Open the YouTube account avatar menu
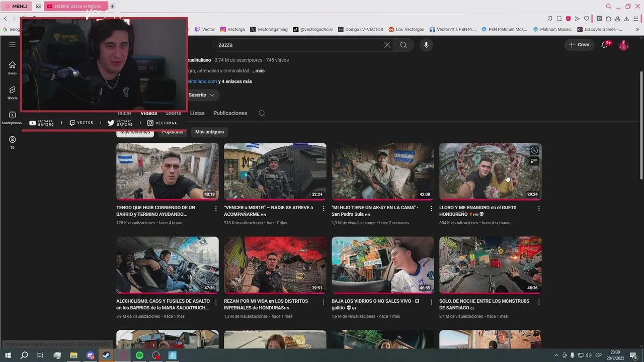Image resolution: width=644 pixels, height=362 pixels. pos(623,45)
